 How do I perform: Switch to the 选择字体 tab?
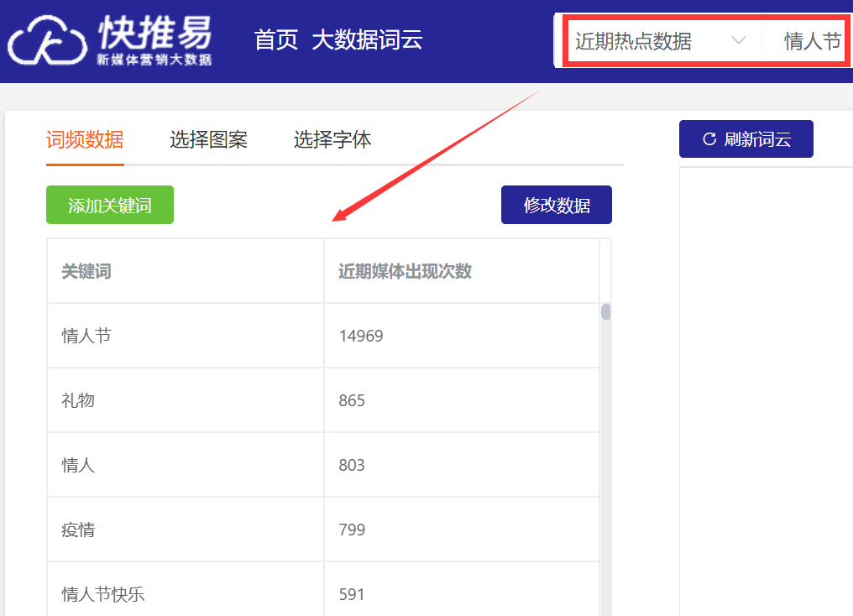click(332, 140)
